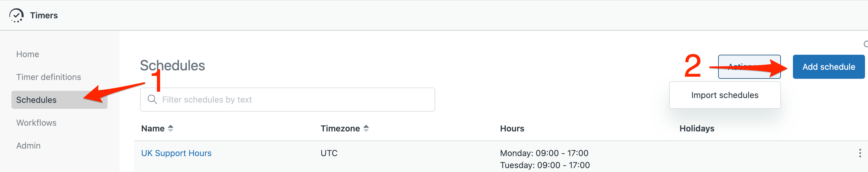Select the UTC timezone cell in the row

(x=329, y=153)
